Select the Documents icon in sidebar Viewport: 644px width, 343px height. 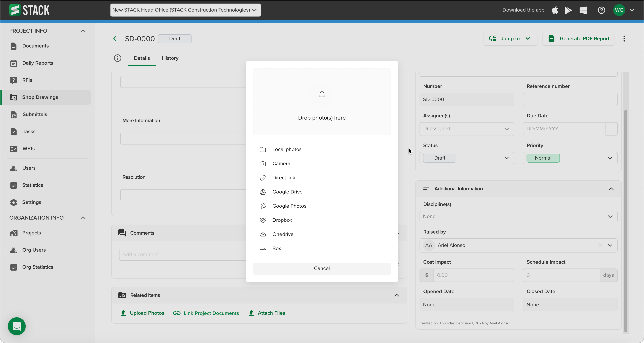point(14,46)
